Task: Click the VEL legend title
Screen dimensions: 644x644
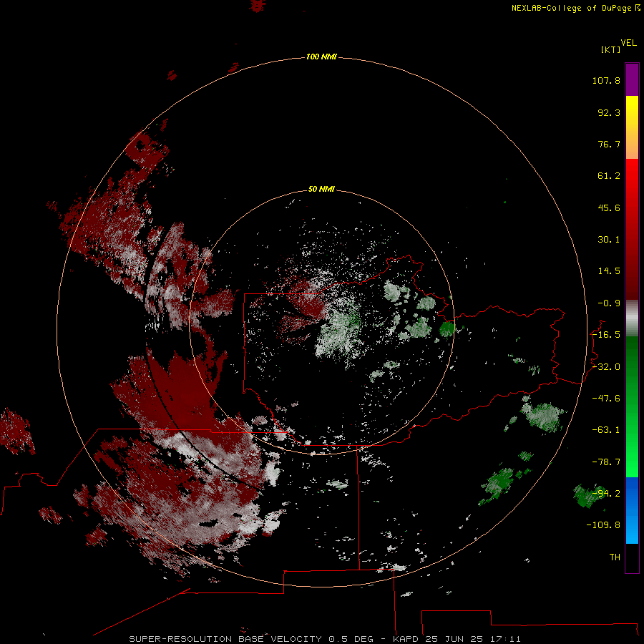Action: (x=628, y=43)
